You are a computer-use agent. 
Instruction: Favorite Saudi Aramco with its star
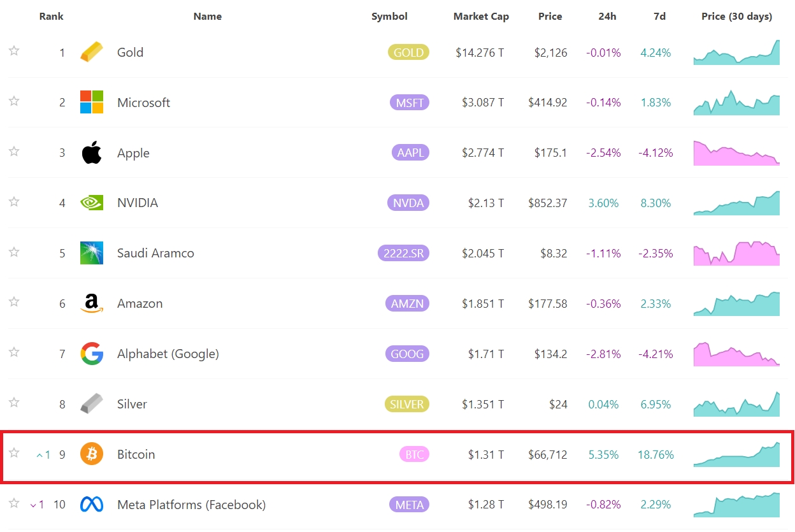click(14, 252)
